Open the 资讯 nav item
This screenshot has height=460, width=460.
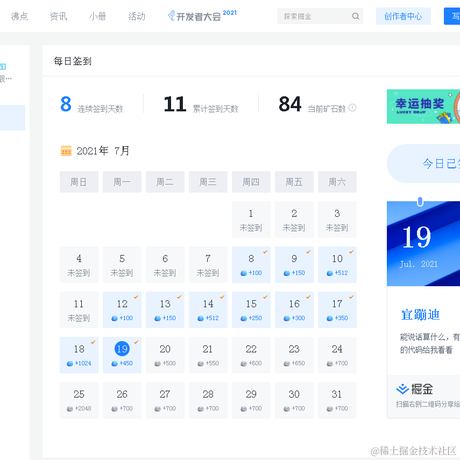pos(58,16)
